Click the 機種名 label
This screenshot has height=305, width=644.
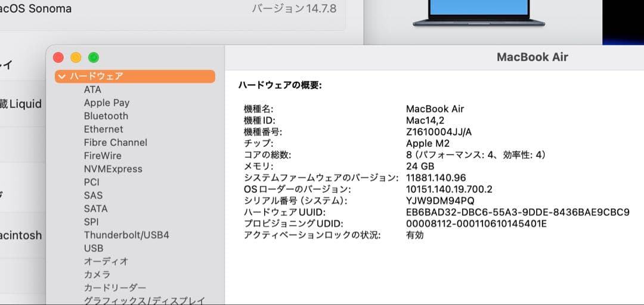(x=258, y=109)
